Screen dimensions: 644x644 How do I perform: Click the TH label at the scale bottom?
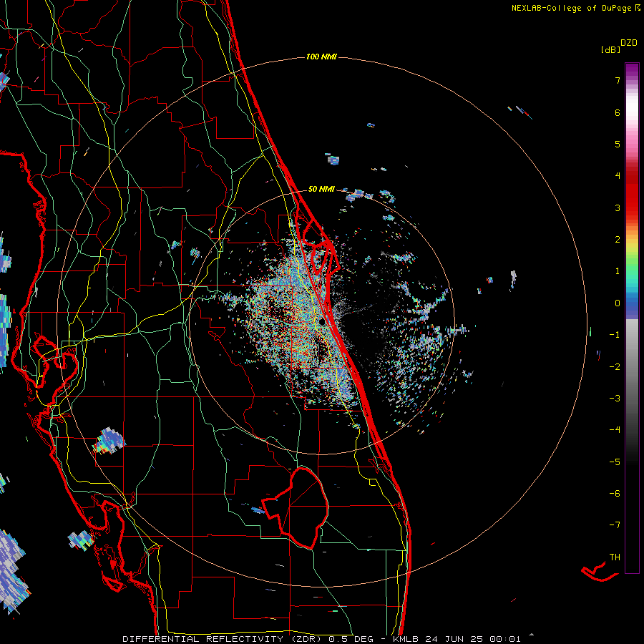coord(615,557)
